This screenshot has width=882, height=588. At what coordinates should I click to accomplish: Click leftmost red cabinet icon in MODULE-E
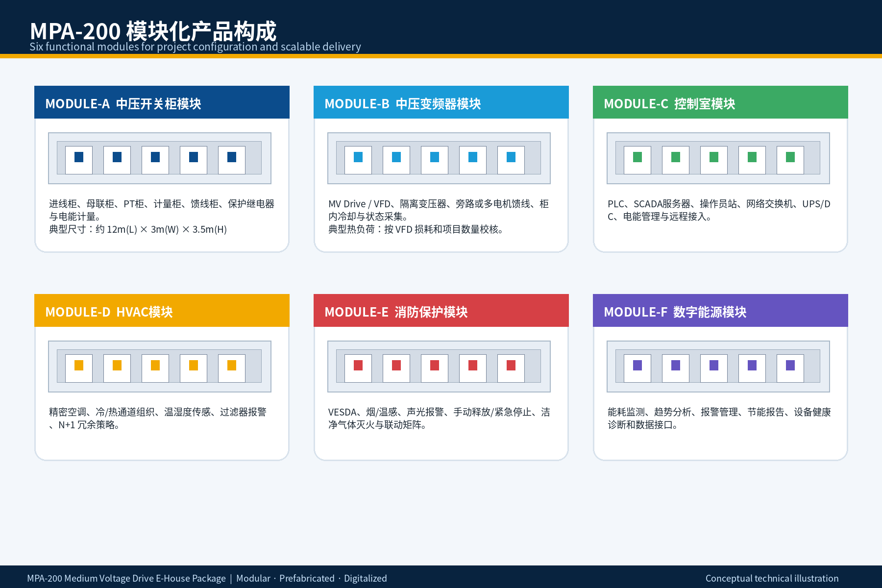[358, 368]
